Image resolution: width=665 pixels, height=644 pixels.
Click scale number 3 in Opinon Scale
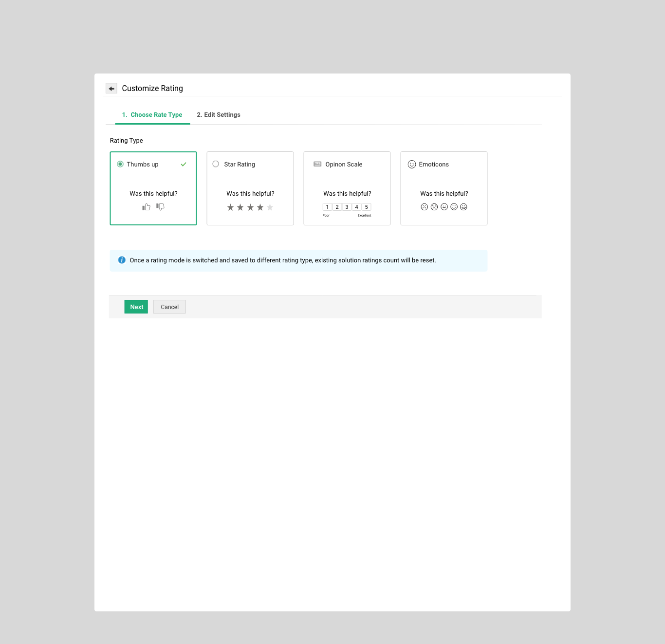347,207
